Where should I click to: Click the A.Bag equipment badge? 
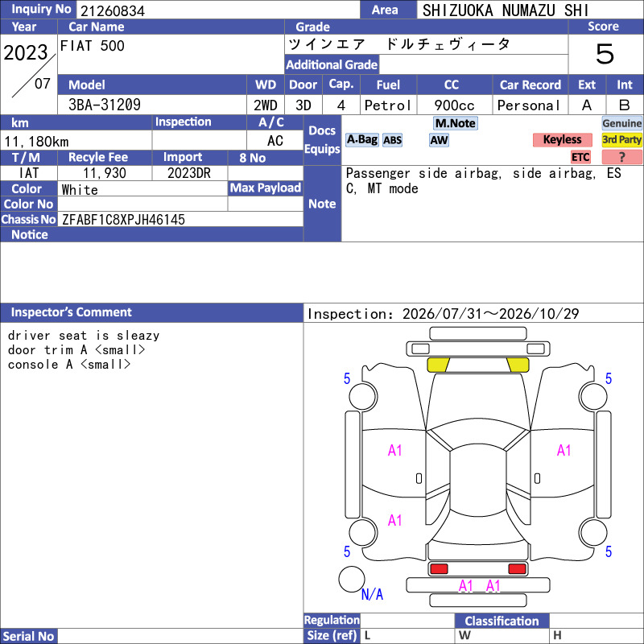tap(361, 140)
